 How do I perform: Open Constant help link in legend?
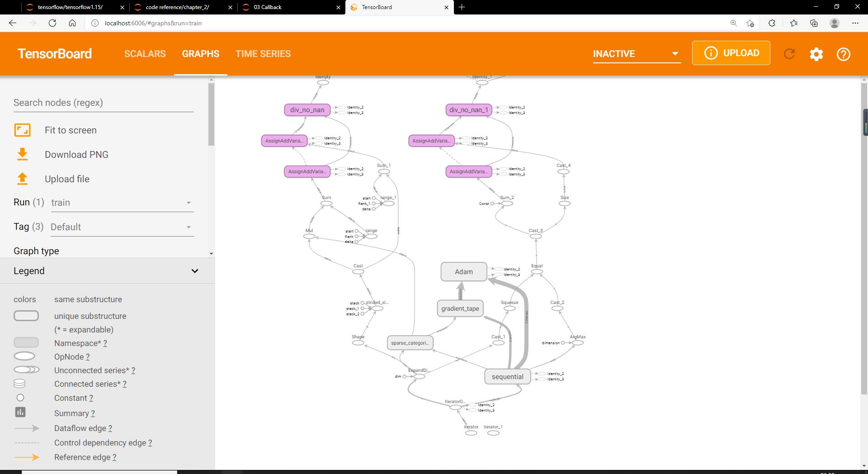(91, 398)
